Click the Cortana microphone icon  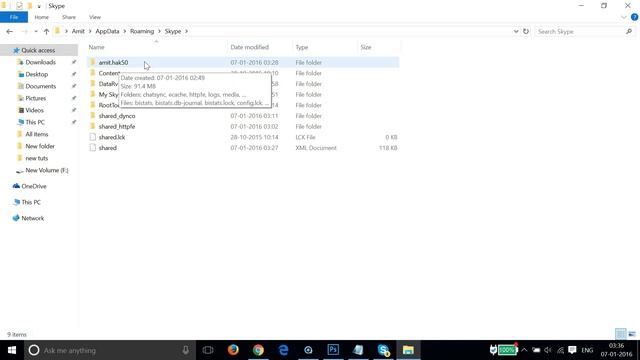pos(185,350)
